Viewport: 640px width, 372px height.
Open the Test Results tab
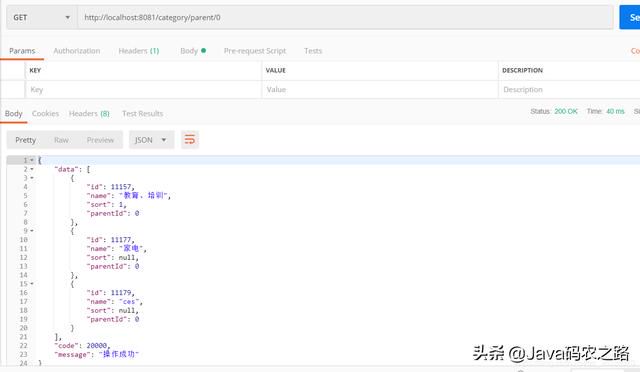(x=142, y=113)
